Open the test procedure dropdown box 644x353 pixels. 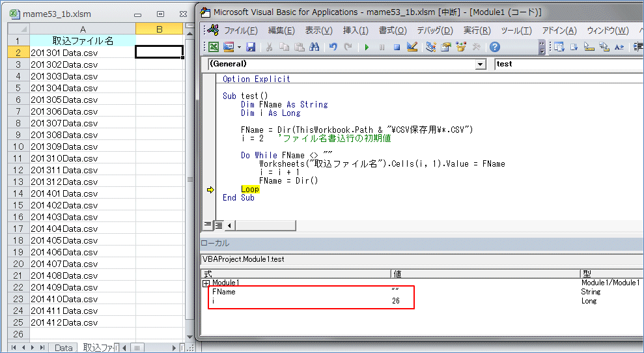click(567, 64)
